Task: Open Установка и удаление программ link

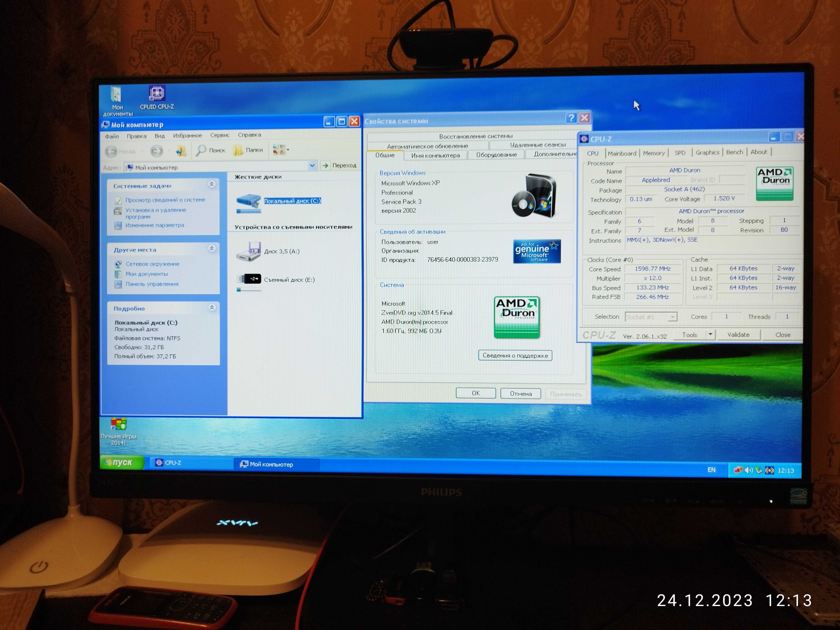Action: [x=156, y=213]
